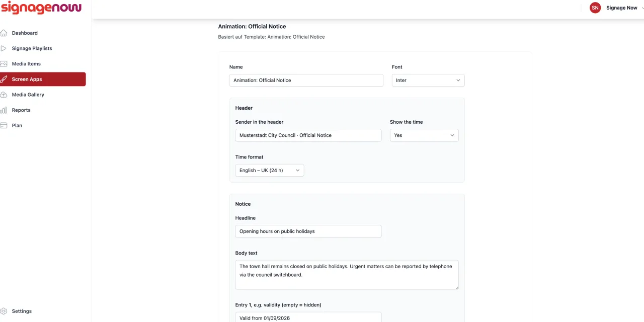This screenshot has width=644, height=322.
Task: Click the 'Animation: Official Notice' page title
Action: pyautogui.click(x=252, y=27)
